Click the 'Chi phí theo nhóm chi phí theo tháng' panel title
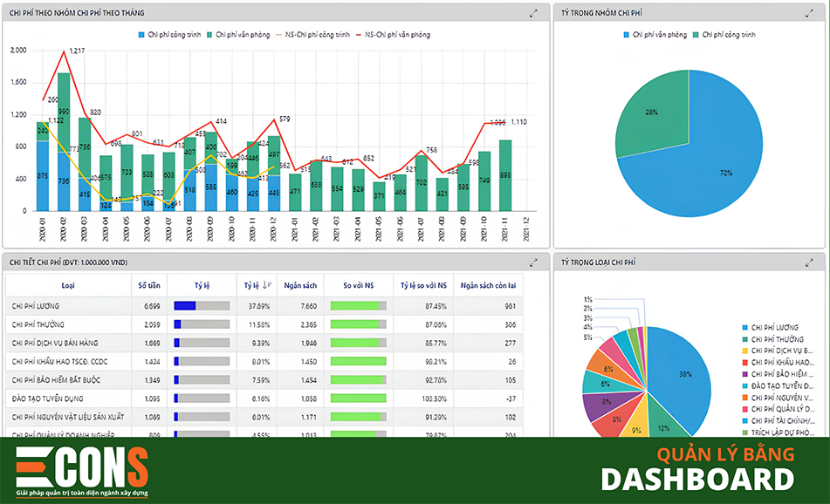 point(77,13)
